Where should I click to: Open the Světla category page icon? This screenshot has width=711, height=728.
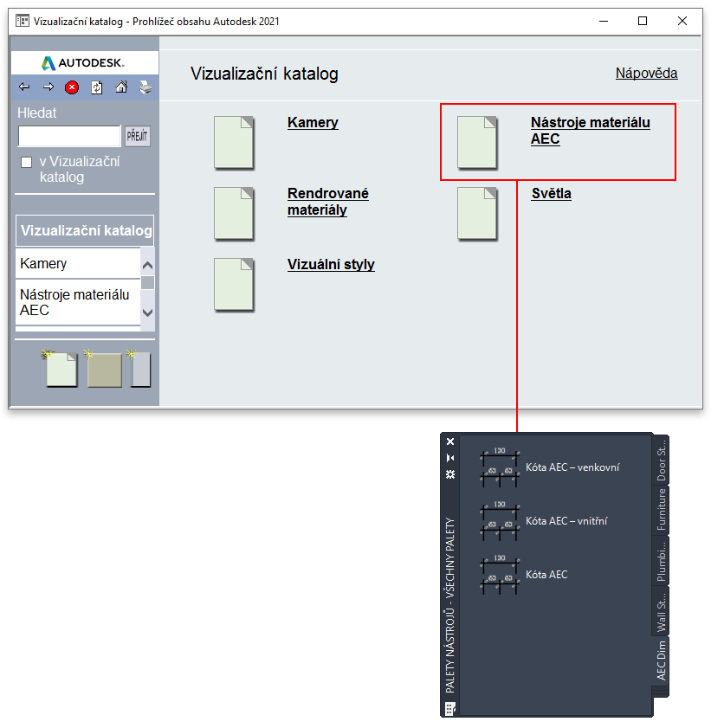(x=477, y=214)
